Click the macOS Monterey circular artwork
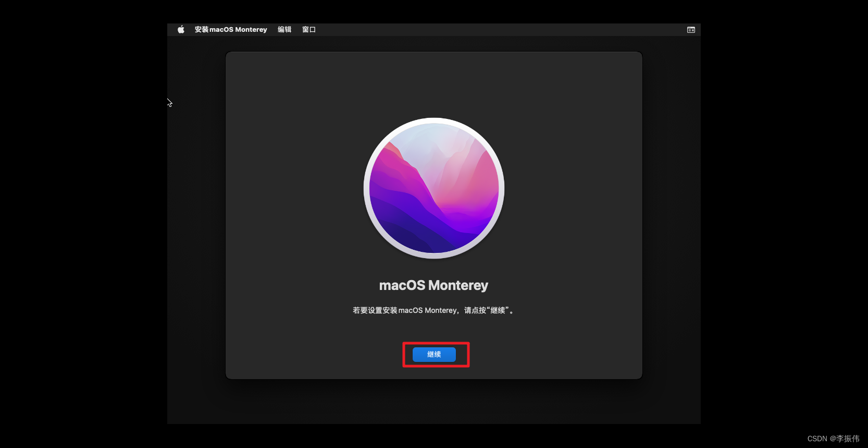The width and height of the screenshot is (868, 448). pos(434,188)
